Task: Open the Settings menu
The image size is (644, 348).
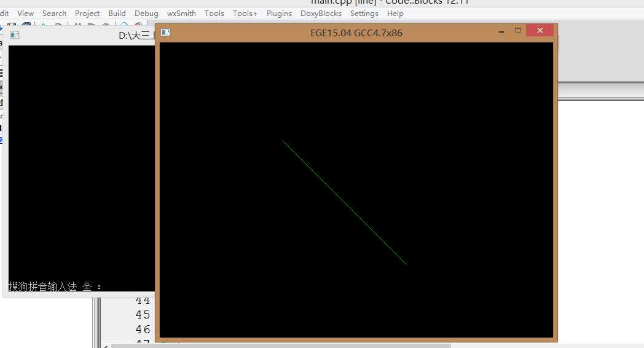Action: tap(364, 14)
